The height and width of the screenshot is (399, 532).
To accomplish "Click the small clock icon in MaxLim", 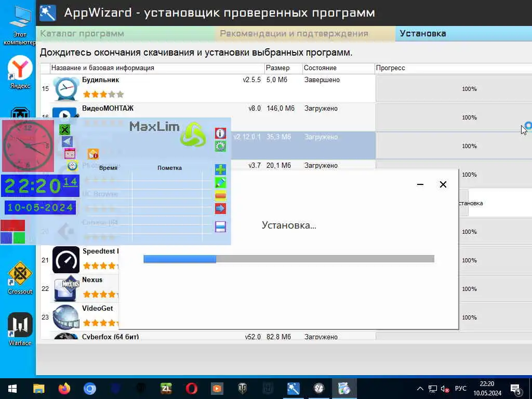I will (72, 166).
